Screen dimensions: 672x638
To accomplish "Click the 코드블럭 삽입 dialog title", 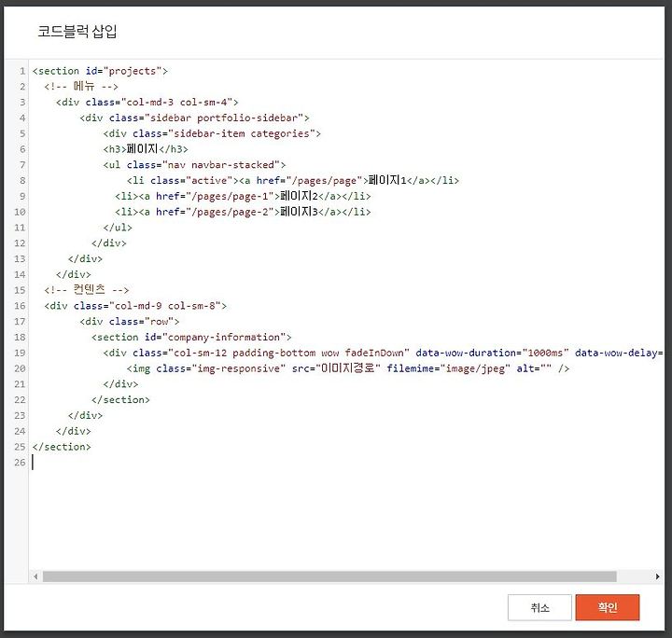I will pos(77,31).
